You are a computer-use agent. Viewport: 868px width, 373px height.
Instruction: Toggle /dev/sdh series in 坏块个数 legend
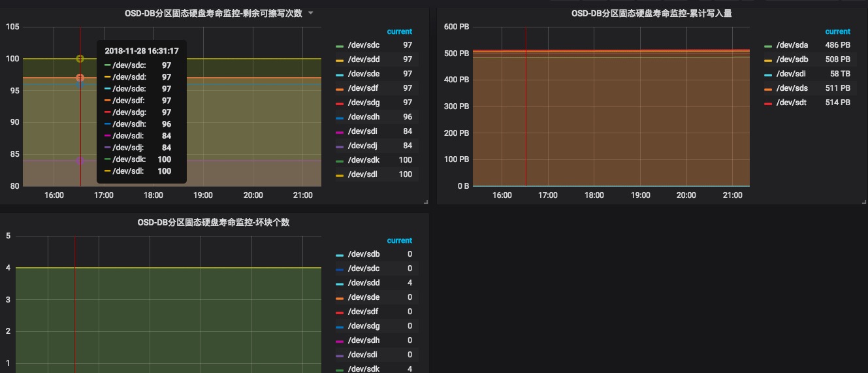363,340
